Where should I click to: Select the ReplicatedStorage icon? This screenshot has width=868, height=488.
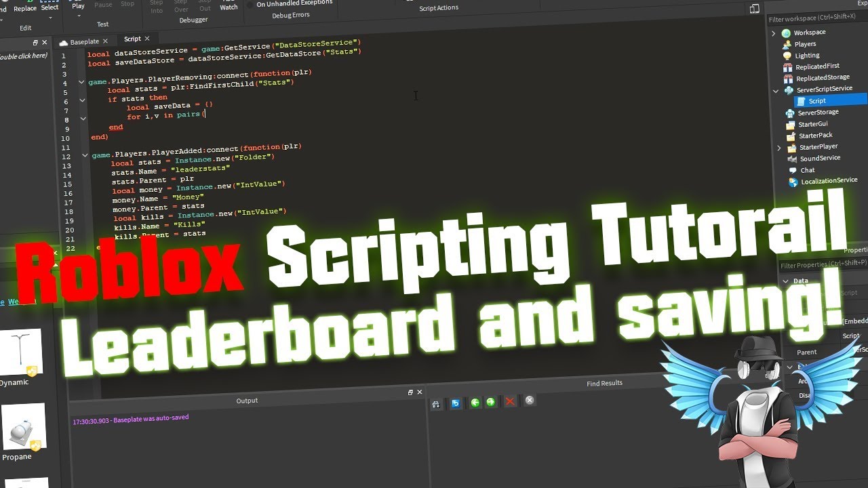(x=788, y=78)
